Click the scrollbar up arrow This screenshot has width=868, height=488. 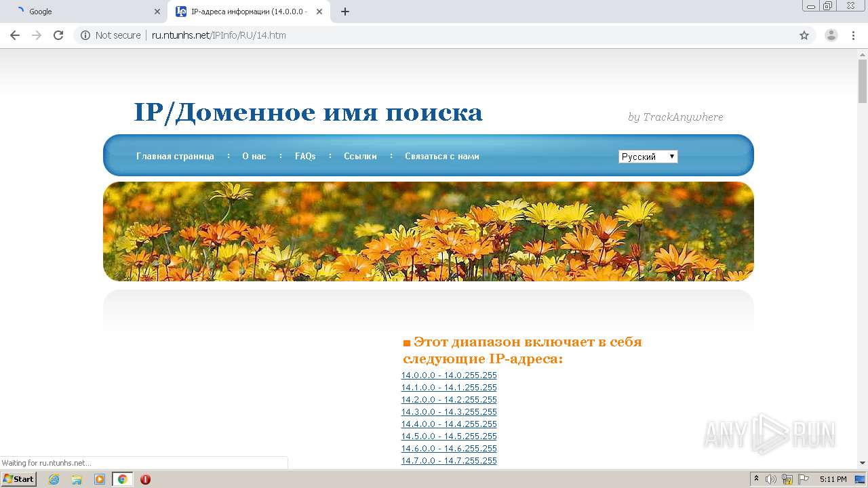click(863, 54)
